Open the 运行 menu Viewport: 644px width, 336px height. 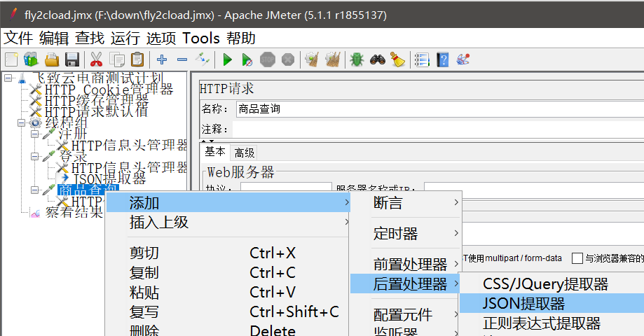tap(125, 38)
